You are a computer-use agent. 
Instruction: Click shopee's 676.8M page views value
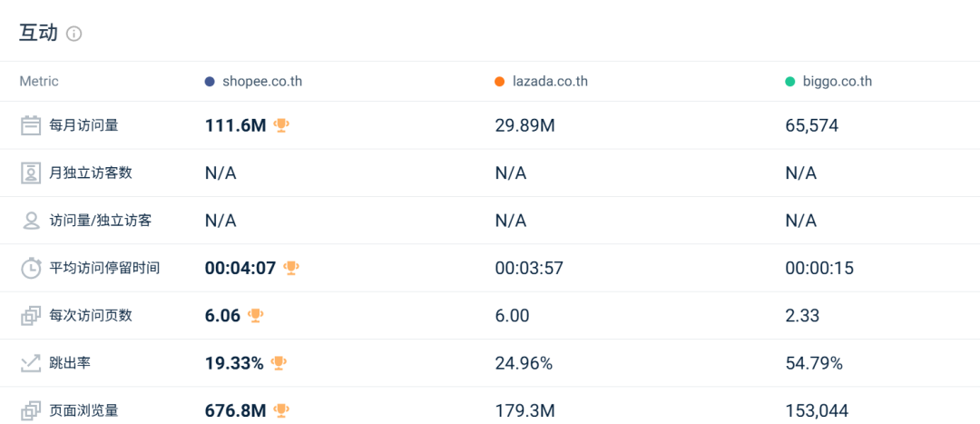(236, 411)
